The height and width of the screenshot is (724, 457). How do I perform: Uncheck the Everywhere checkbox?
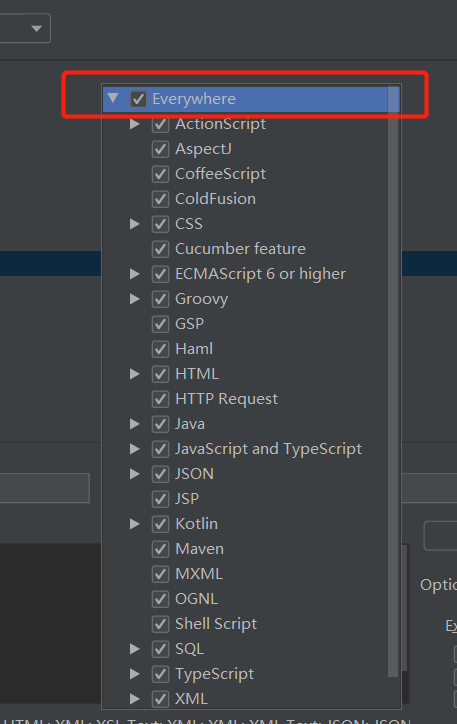(138, 99)
